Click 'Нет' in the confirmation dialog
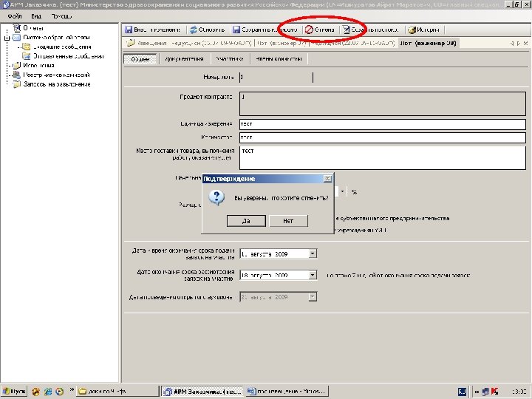 pyautogui.click(x=288, y=221)
